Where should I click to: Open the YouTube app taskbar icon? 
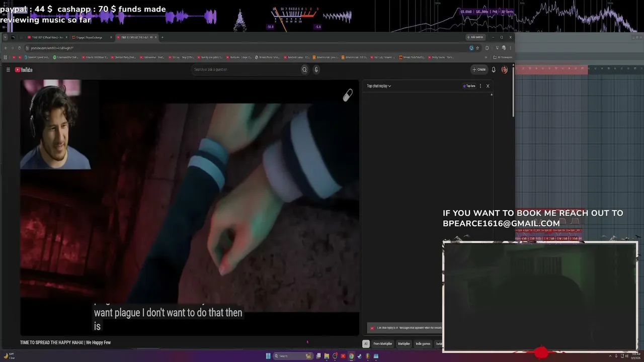click(343, 356)
